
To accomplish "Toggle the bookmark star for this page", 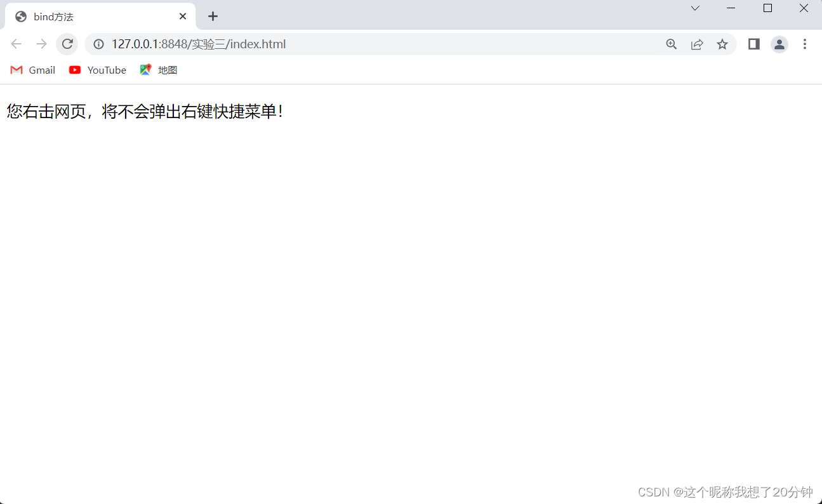I will (722, 44).
